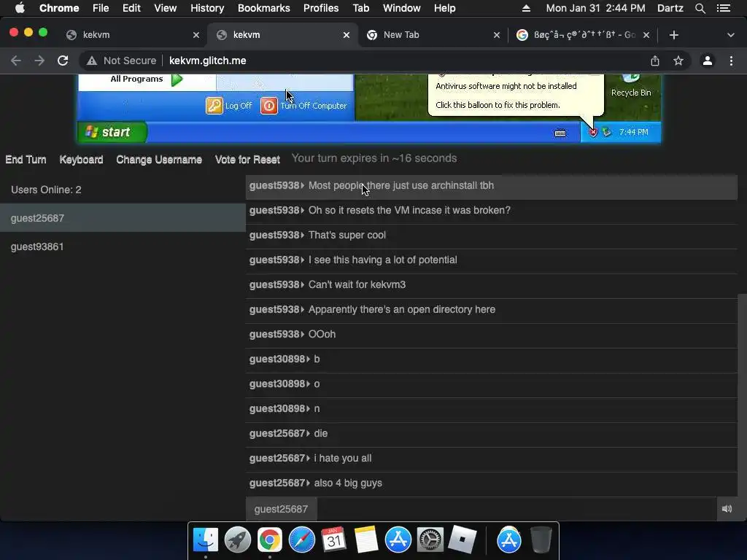Reload the kekvm page

click(x=63, y=61)
